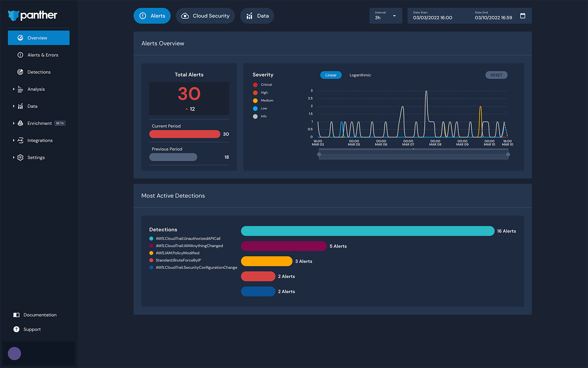Expand the Enrichment section arrow
The image size is (588, 368).
(14, 123)
